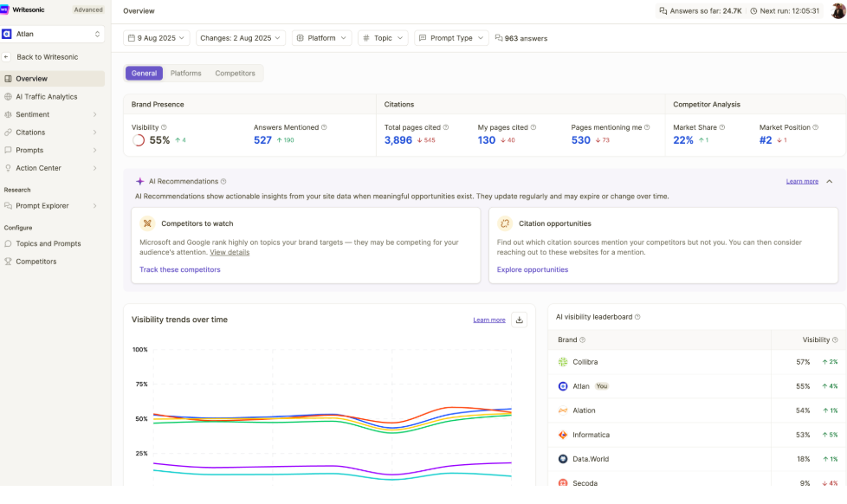This screenshot has width=847, height=504.
Task: Click Learn more link in AI Recommendations
Action: [802, 182]
